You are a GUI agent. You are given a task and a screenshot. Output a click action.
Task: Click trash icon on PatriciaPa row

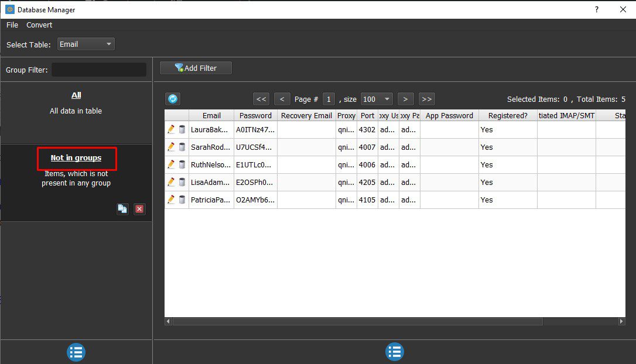[x=182, y=200]
